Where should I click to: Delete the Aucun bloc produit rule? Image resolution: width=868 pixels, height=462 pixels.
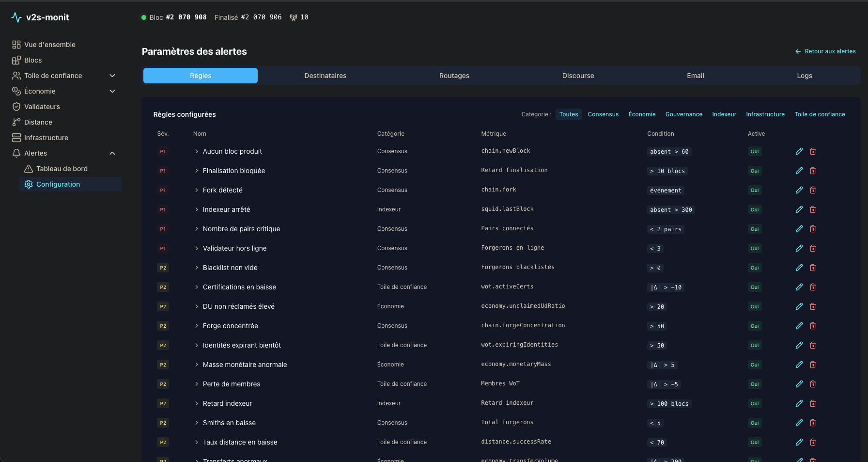813,151
